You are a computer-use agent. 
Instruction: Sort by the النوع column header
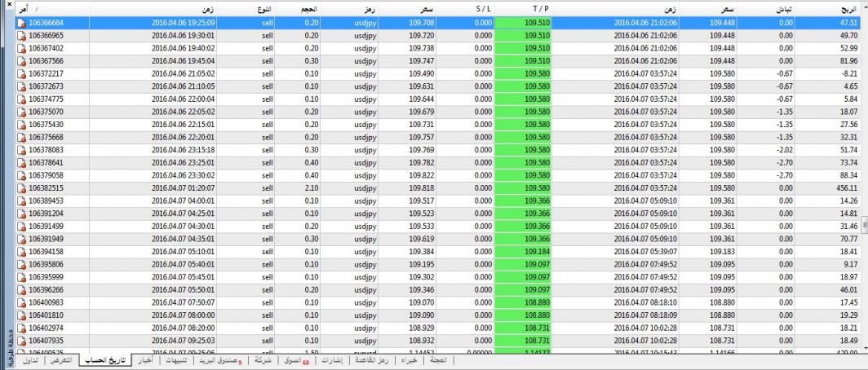(x=246, y=10)
